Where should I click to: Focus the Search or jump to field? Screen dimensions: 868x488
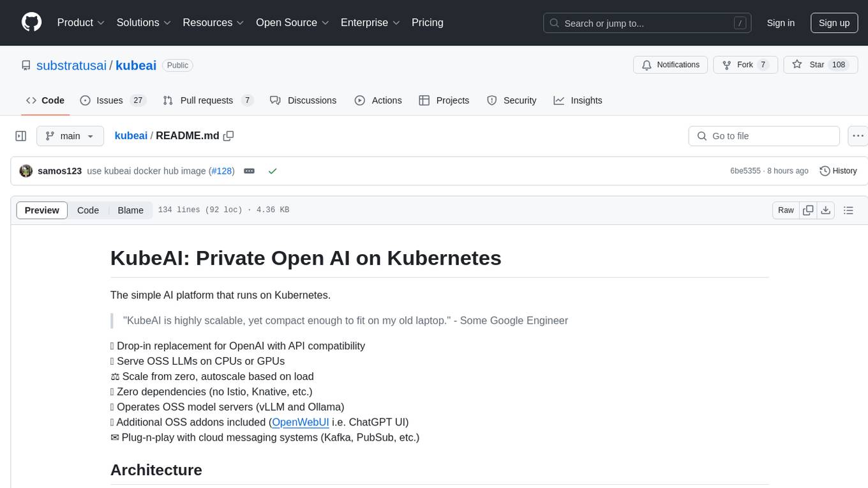pyautogui.click(x=647, y=23)
